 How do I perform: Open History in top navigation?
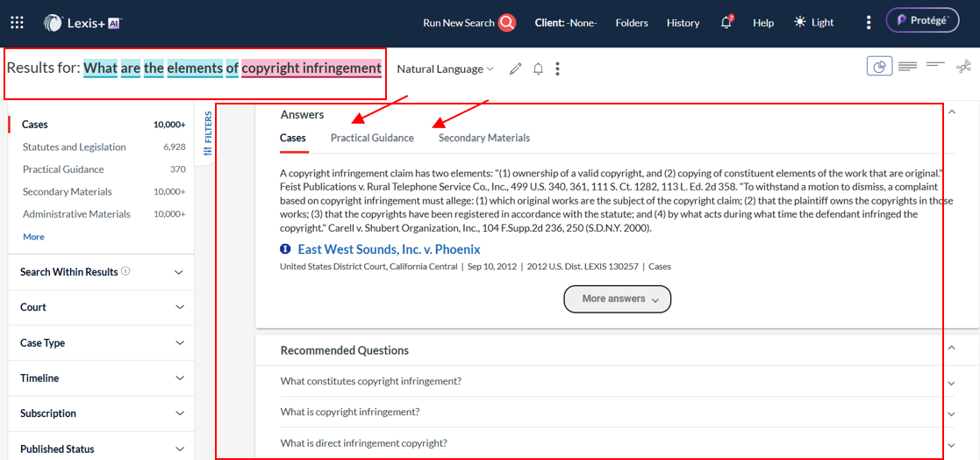tap(683, 23)
